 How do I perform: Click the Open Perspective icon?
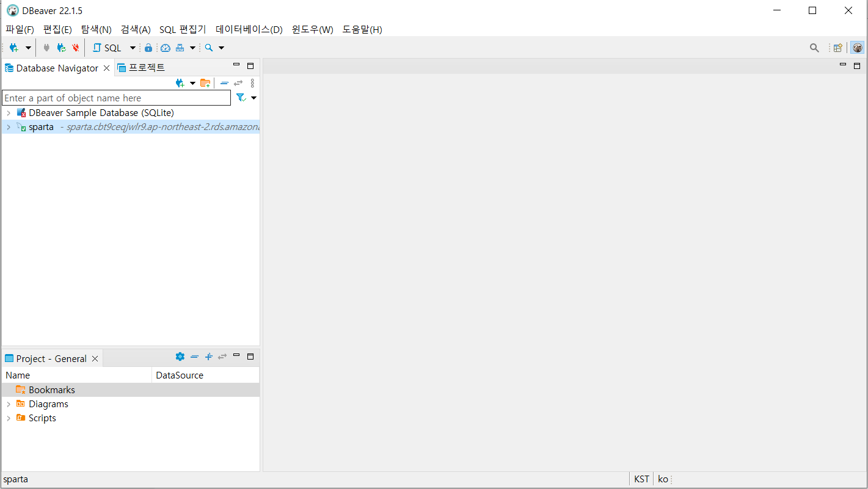838,48
